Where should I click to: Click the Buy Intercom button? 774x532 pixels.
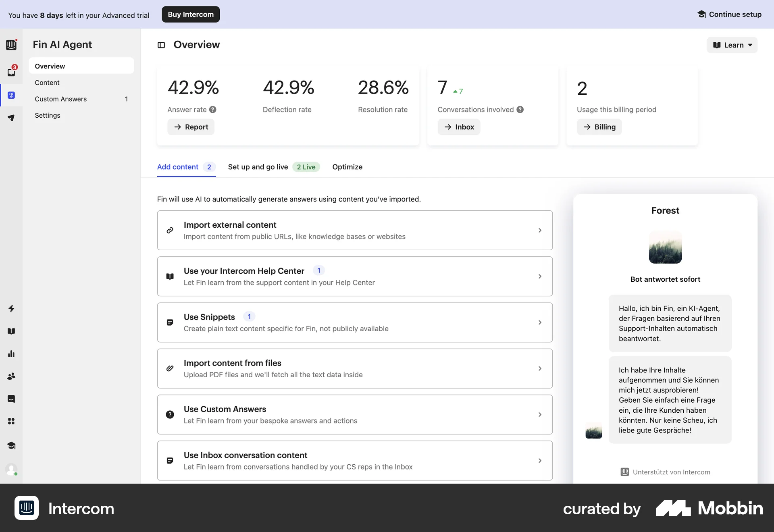click(190, 14)
